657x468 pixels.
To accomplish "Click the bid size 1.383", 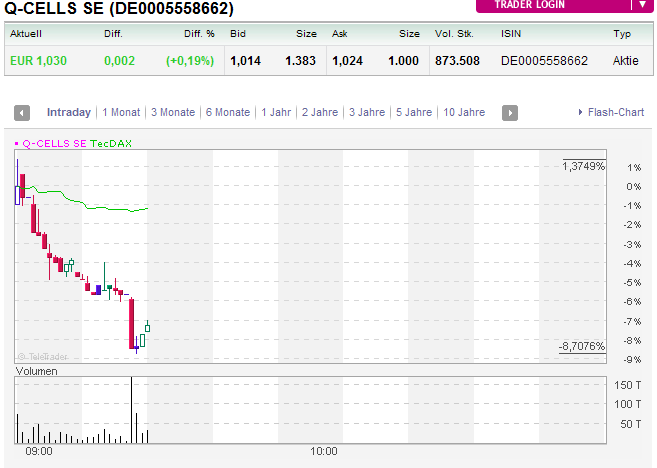I will (x=300, y=61).
